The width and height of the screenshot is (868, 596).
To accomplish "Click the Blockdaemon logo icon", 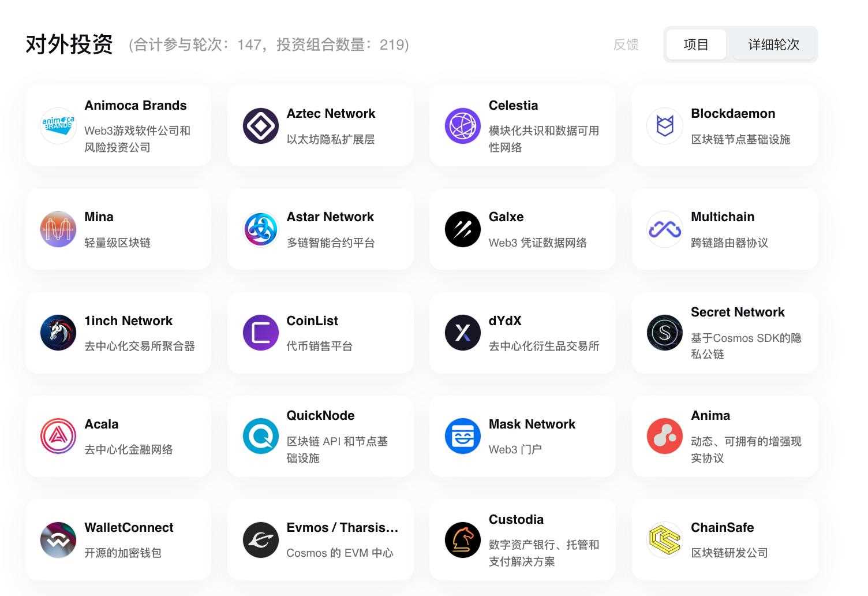I will [665, 125].
